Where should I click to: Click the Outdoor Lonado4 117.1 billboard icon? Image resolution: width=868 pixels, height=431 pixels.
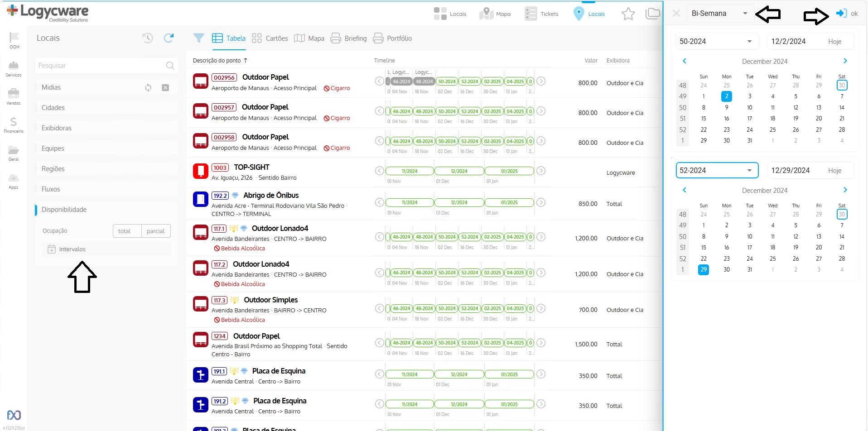click(x=200, y=232)
